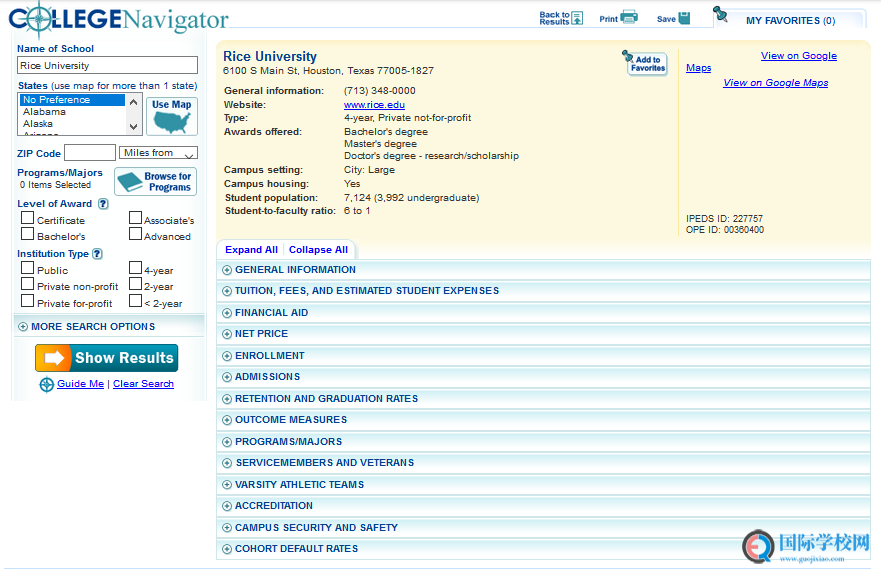Go back to search results

[x=561, y=18]
